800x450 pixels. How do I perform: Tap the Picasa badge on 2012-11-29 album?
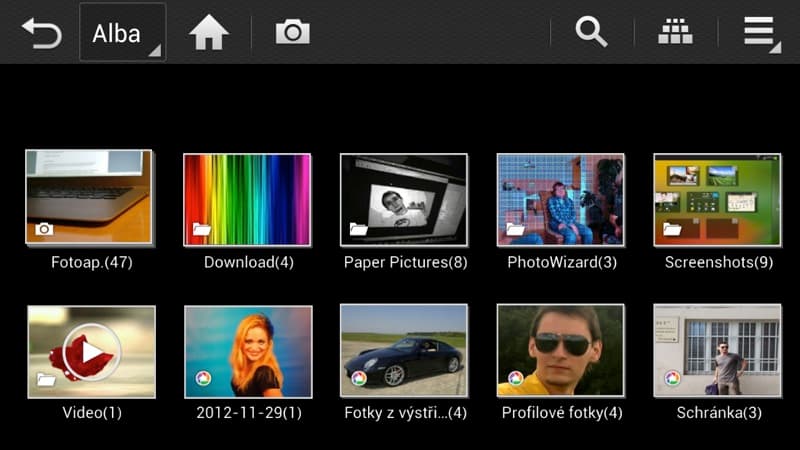[203, 379]
